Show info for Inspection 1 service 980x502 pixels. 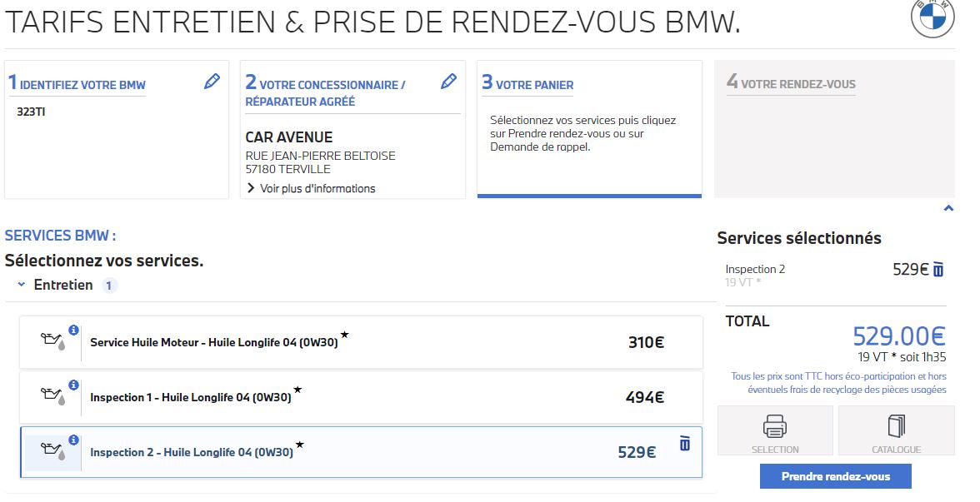pyautogui.click(x=73, y=385)
